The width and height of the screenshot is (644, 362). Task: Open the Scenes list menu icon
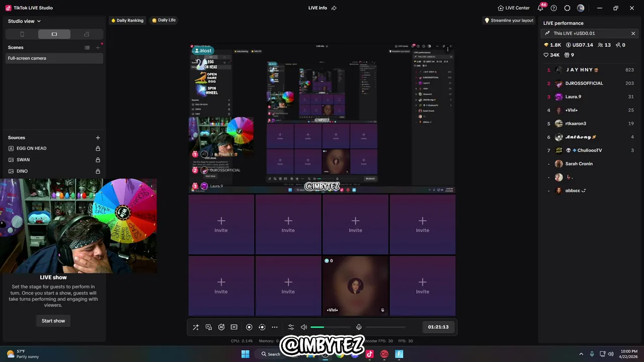point(87,48)
